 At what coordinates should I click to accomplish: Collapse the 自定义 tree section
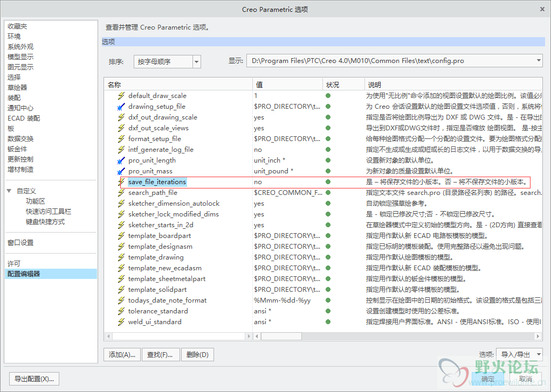[9, 191]
